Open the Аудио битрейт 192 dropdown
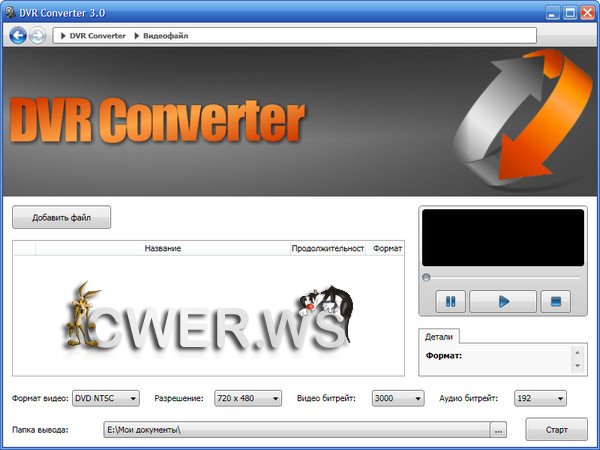The height and width of the screenshot is (450, 600). (x=540, y=398)
